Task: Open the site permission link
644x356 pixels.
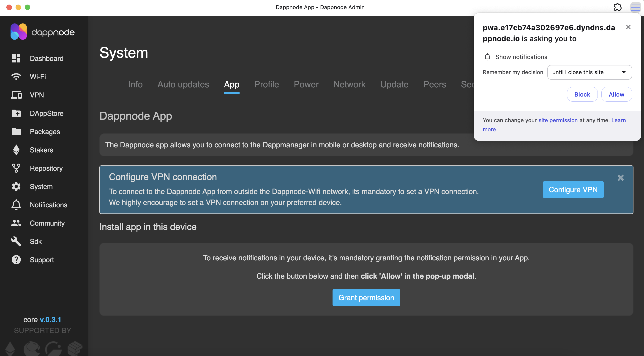Action: 558,120
